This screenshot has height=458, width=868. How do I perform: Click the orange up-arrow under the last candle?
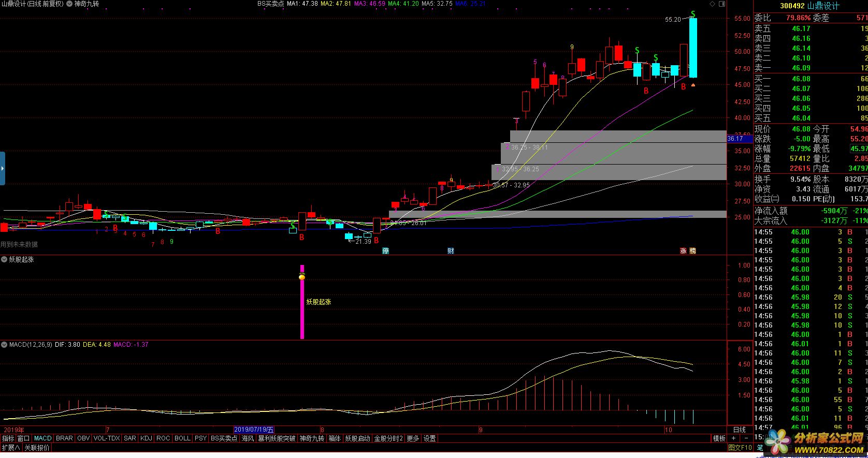point(693,84)
